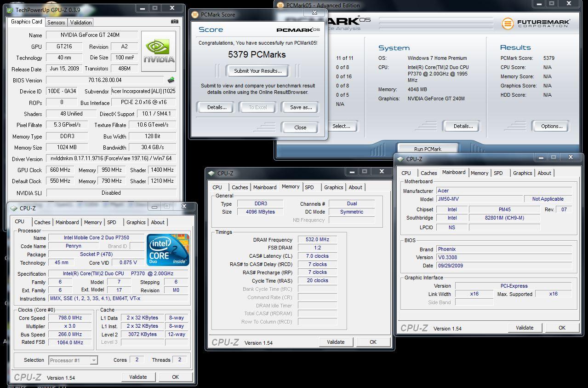588x388 pixels.
Task: Open the Validation tab in GPU-Z
Action: [x=81, y=22]
